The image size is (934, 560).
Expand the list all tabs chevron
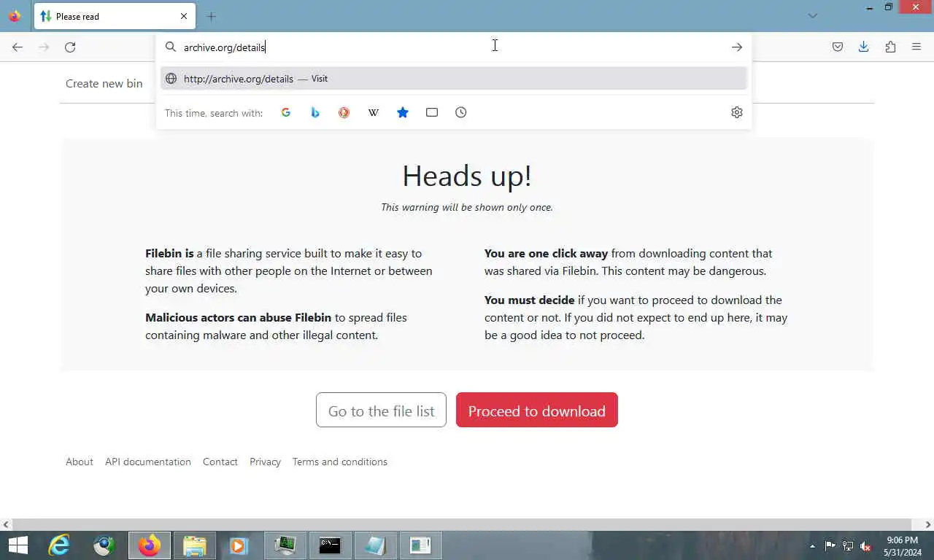coord(813,16)
